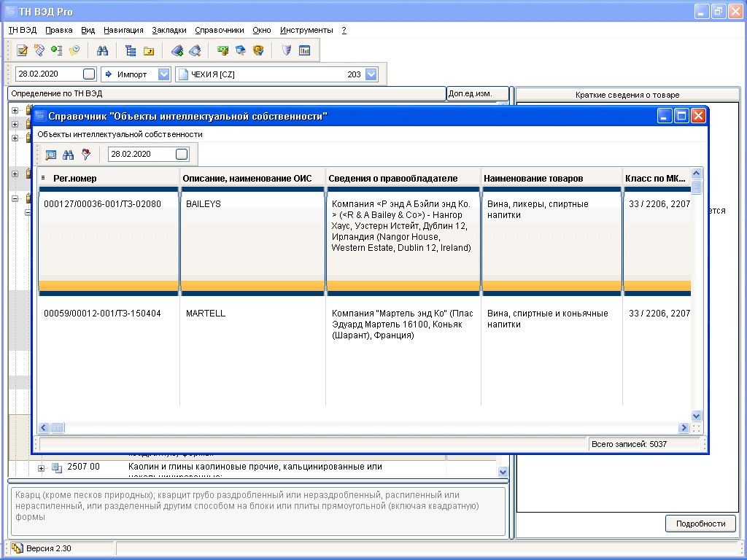Open the Справочники menu
This screenshot has height=560, width=747.
[x=220, y=30]
